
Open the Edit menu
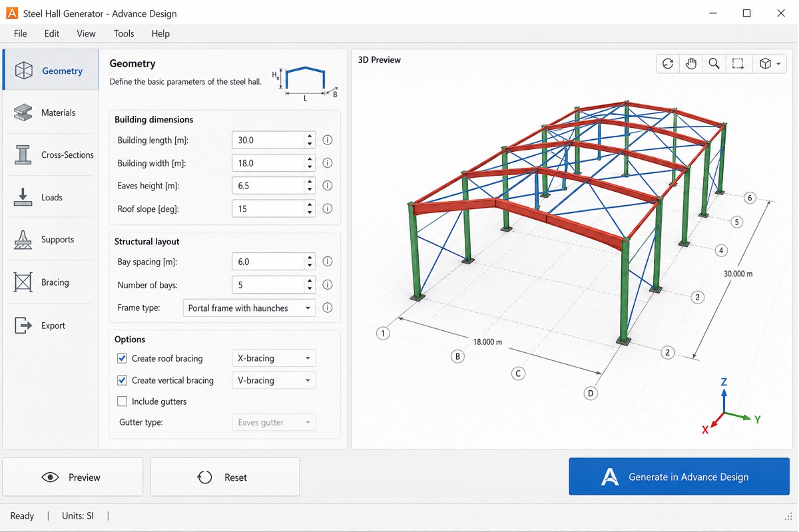point(52,33)
